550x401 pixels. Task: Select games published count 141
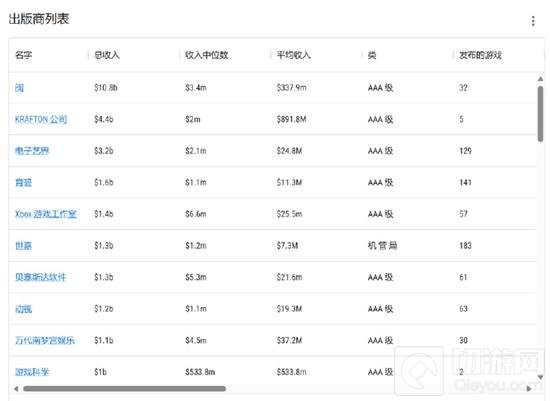pos(465,182)
